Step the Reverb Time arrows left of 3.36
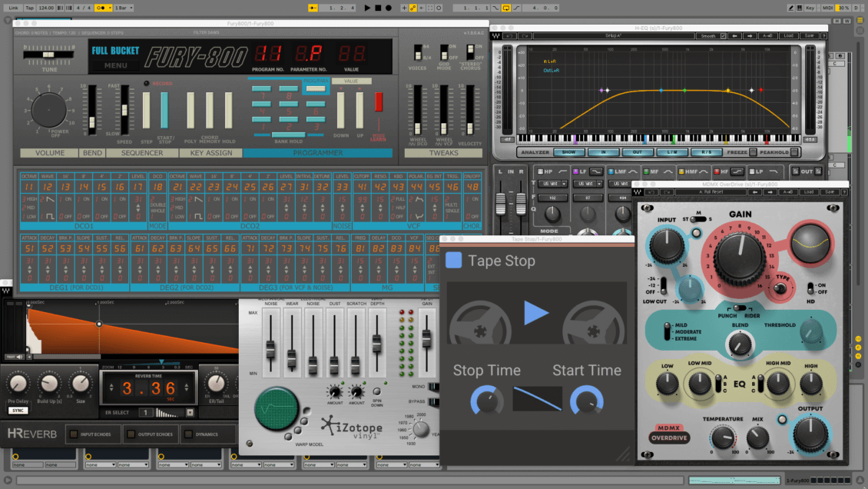This screenshot has width=868, height=489. (111, 388)
